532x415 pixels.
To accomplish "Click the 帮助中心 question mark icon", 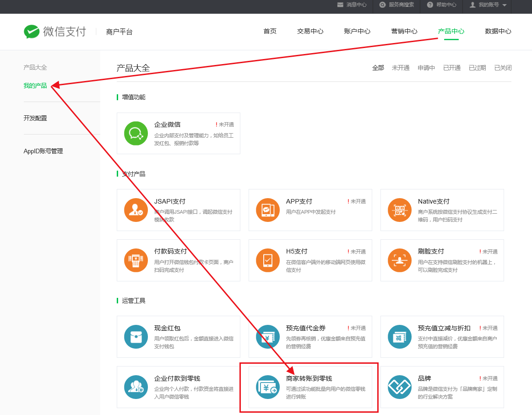I will click(430, 5).
